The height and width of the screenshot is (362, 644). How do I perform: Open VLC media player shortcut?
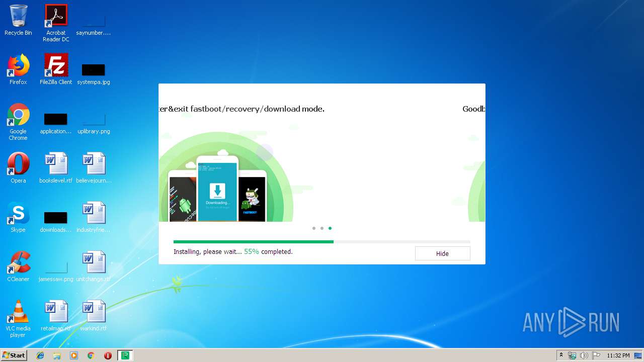pos(18,319)
